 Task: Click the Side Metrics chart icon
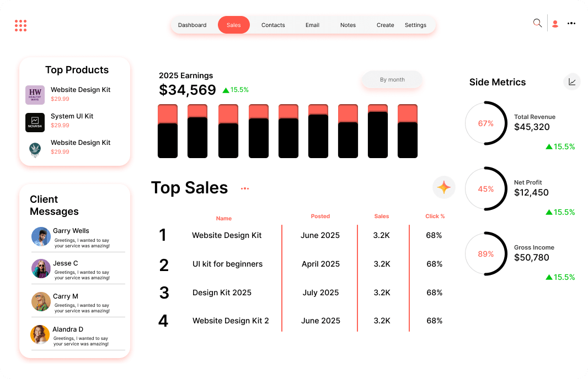coord(572,82)
